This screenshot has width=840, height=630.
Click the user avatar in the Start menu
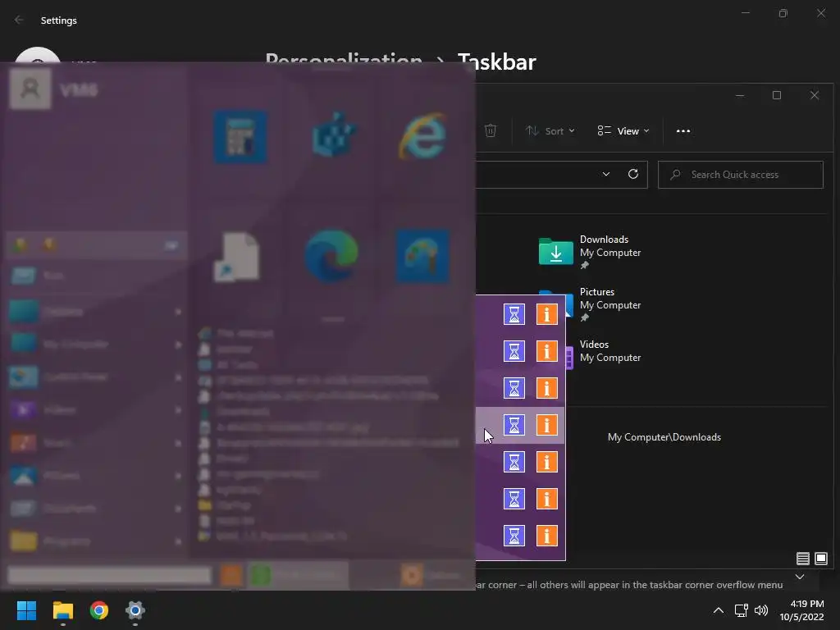pos(30,89)
